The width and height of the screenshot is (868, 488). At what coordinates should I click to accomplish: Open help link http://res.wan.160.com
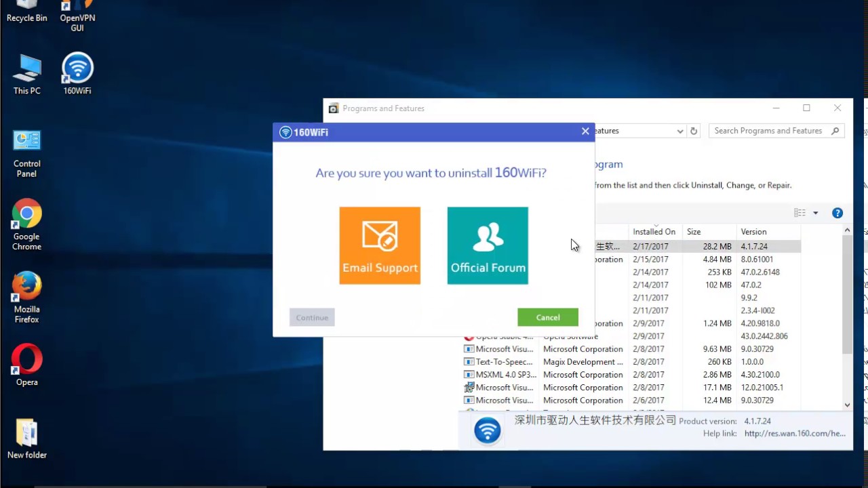pyautogui.click(x=795, y=434)
